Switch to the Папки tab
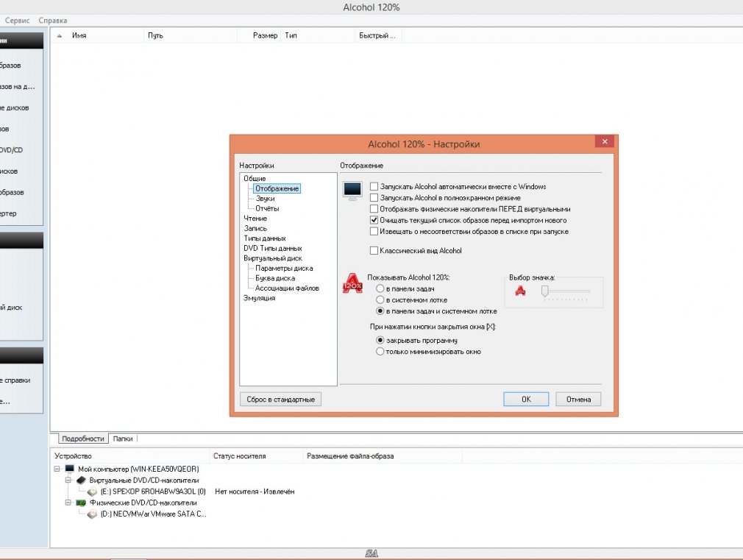This screenshot has height=560, width=743. pos(123,439)
